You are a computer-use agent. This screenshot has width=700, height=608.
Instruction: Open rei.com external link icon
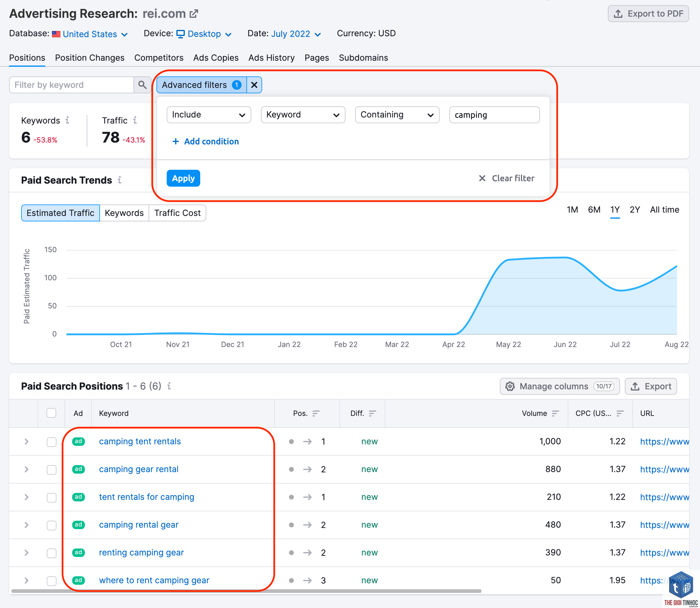point(194,14)
